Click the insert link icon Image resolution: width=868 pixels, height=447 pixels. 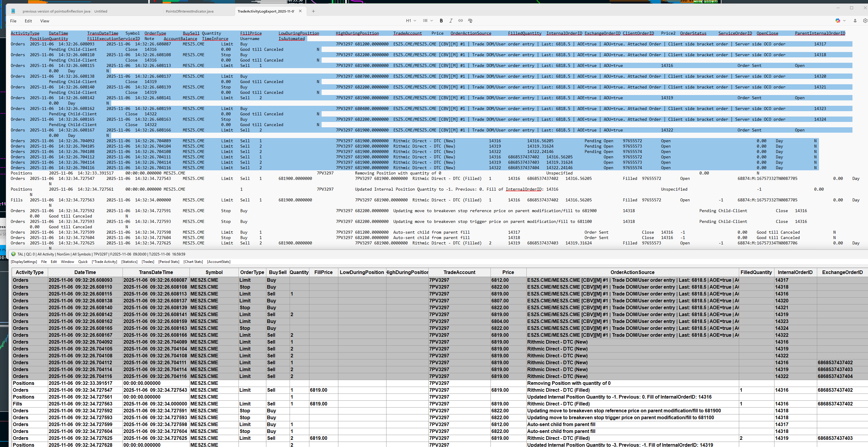click(460, 21)
